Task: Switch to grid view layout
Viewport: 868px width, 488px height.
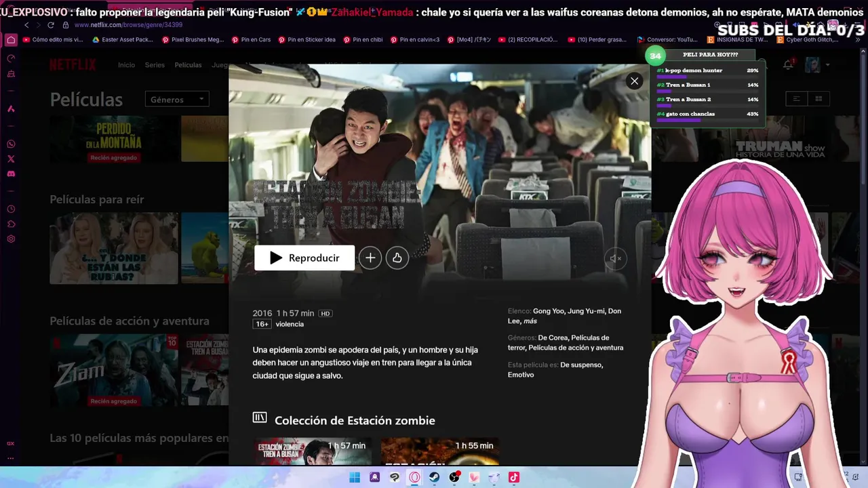Action: pos(818,99)
